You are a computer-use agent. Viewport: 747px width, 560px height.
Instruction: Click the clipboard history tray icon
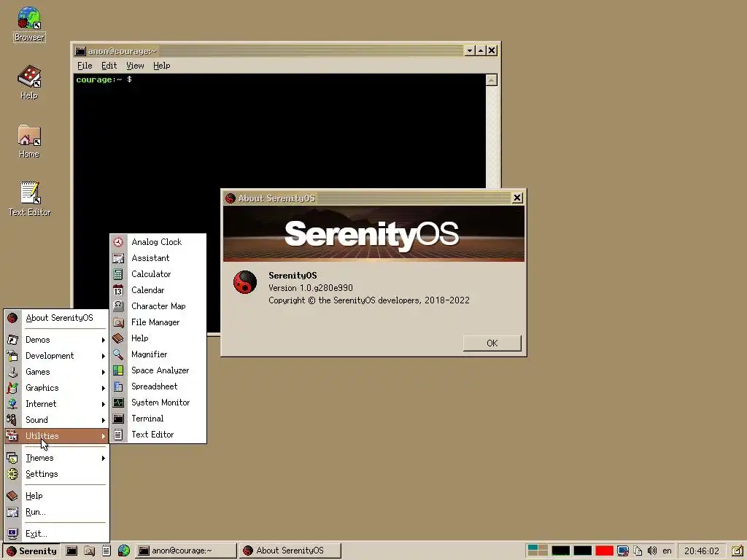(638, 551)
